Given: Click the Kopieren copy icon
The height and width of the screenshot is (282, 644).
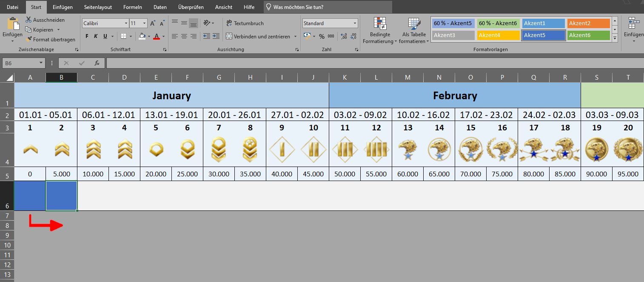Looking at the screenshot, I should [28, 30].
